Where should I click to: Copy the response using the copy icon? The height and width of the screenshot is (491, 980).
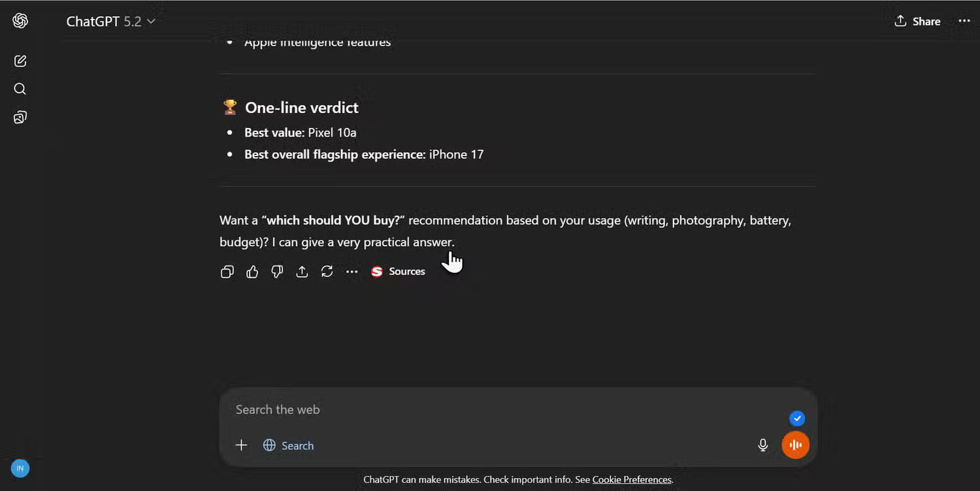pos(227,272)
